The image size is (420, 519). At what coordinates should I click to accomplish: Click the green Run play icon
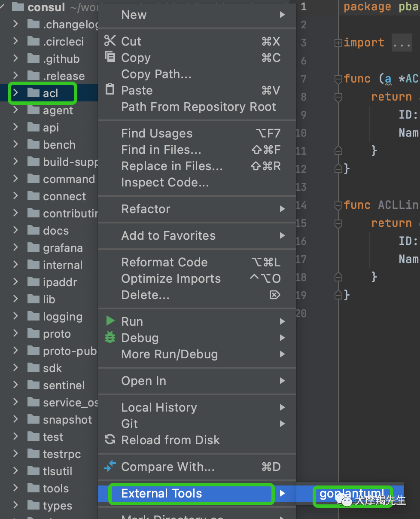(110, 321)
